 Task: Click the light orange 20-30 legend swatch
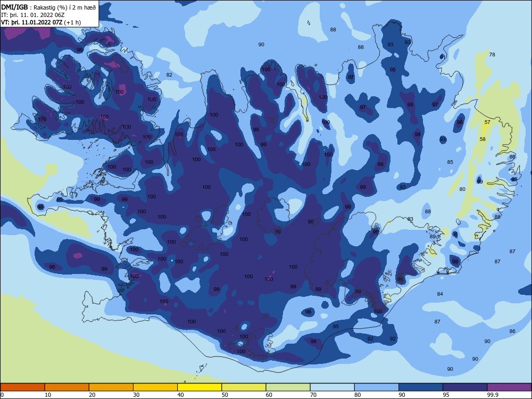pos(111,387)
